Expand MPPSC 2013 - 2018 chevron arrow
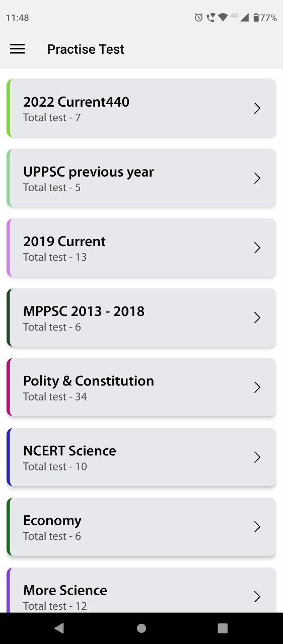Image resolution: width=283 pixels, height=644 pixels. [257, 317]
